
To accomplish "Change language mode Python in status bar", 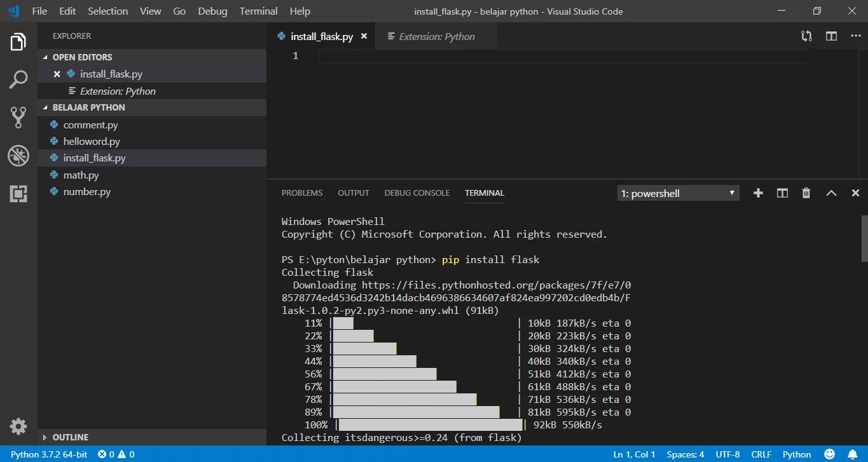I will click(x=797, y=454).
